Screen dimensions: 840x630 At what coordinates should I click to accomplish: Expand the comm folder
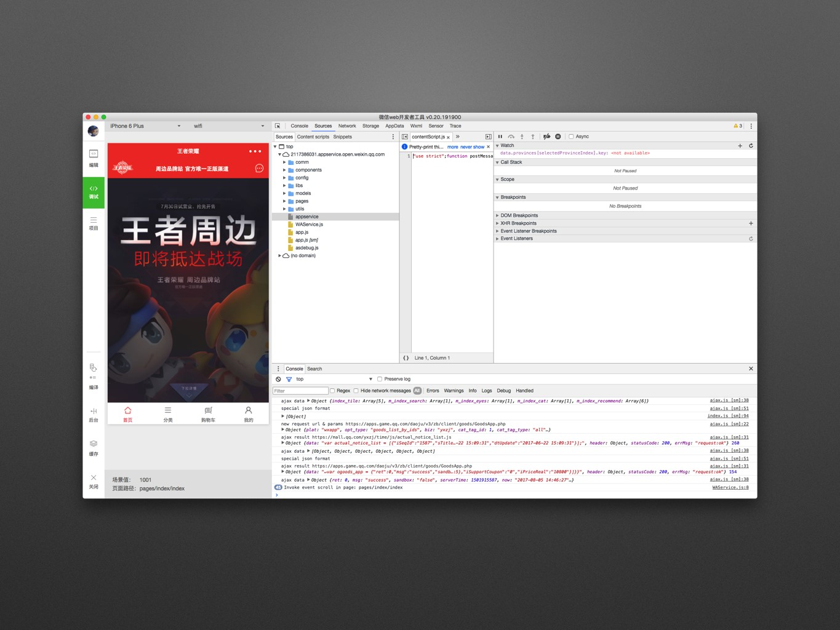(x=284, y=162)
